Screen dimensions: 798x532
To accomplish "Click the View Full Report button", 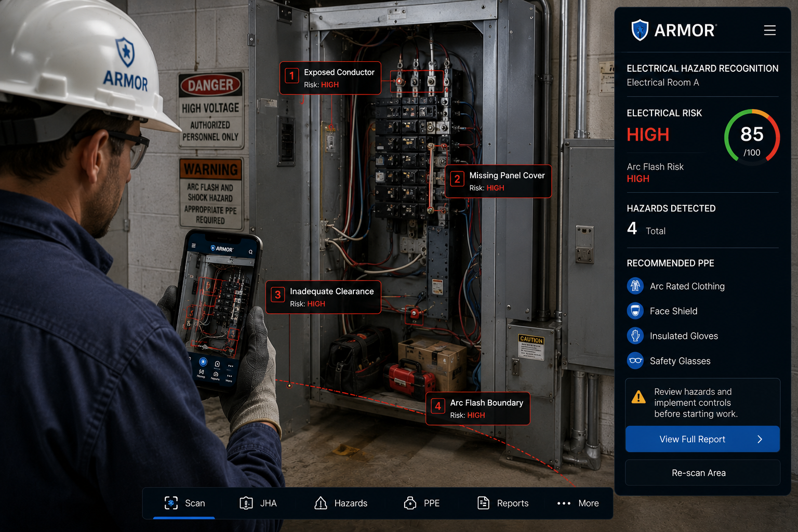I will [702, 439].
